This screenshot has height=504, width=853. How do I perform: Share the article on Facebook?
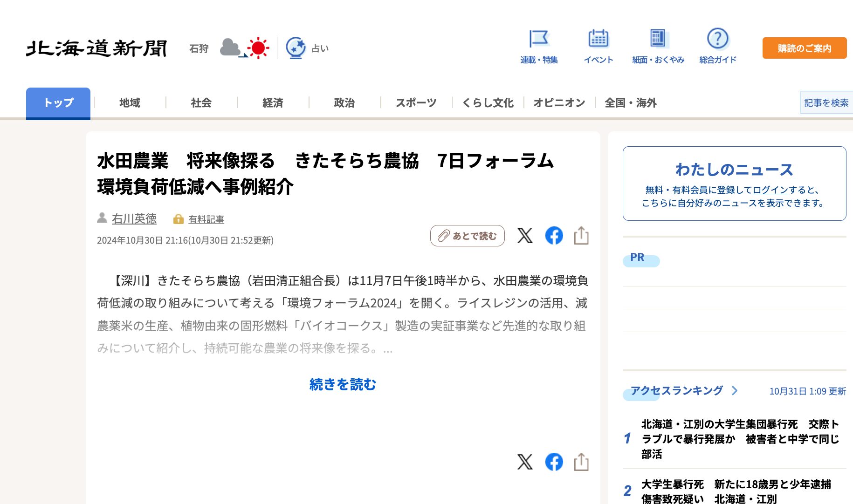(554, 236)
